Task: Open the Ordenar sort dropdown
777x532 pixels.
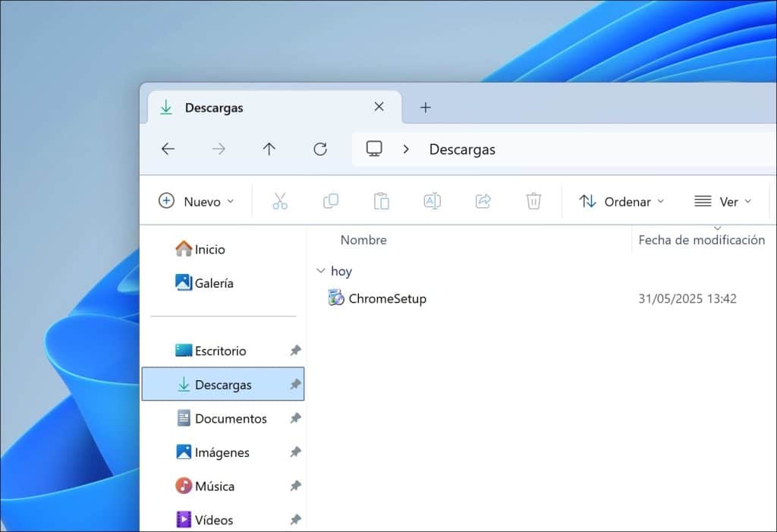Action: (x=621, y=201)
